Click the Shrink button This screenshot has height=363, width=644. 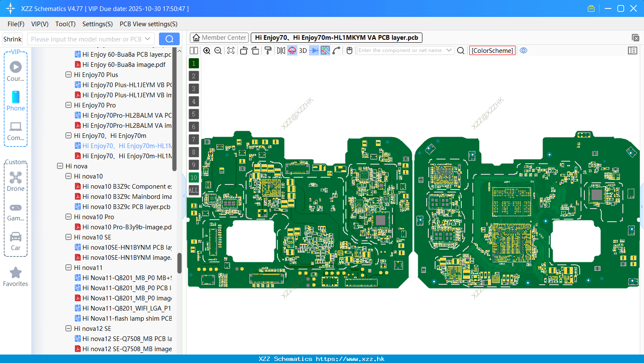coord(13,39)
